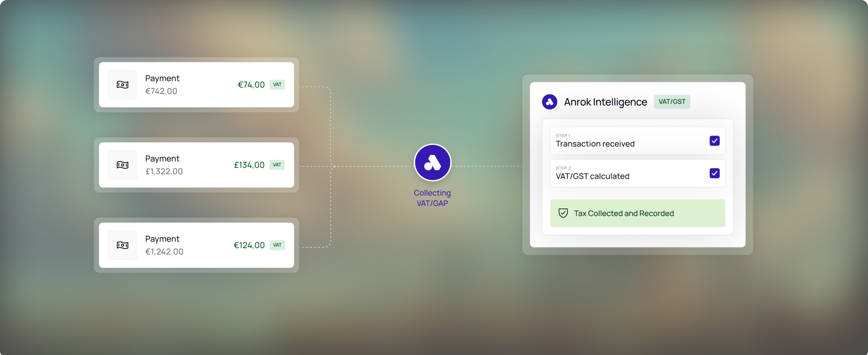Click the Collecting VAT/GAP label

[x=432, y=198]
